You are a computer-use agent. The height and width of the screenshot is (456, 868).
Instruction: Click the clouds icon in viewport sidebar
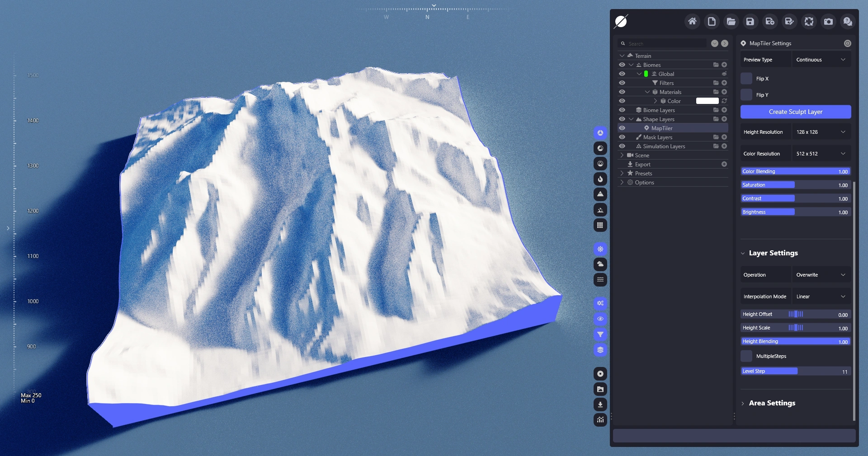tap(600, 264)
